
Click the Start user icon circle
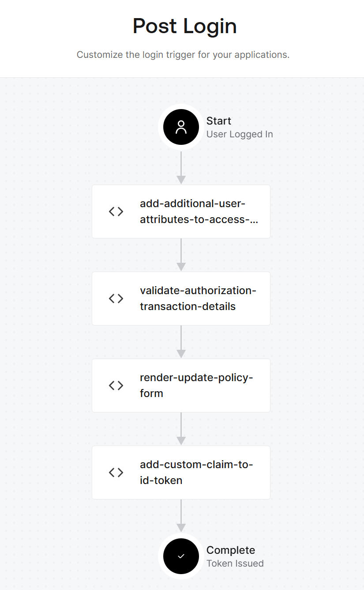[181, 127]
